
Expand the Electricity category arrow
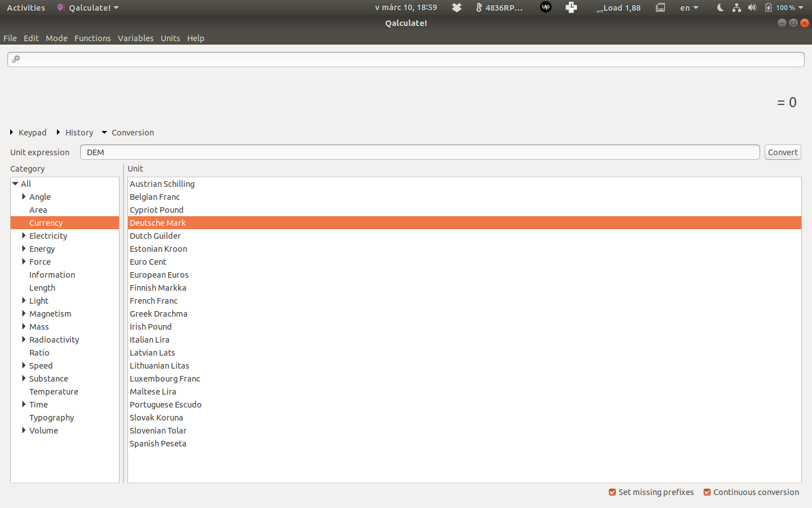click(24, 236)
